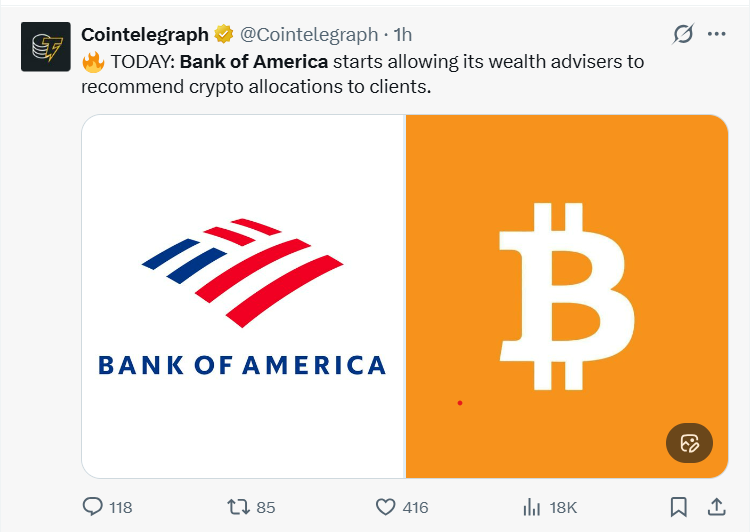This screenshot has width=751, height=532.
Task: Click the share upload arrow icon
Action: click(716, 507)
